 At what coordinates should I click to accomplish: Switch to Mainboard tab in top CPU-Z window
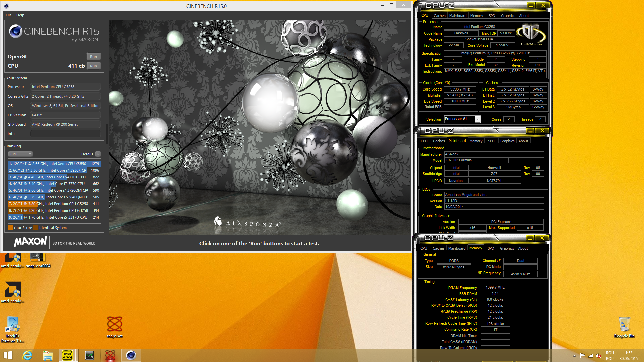coord(458,16)
